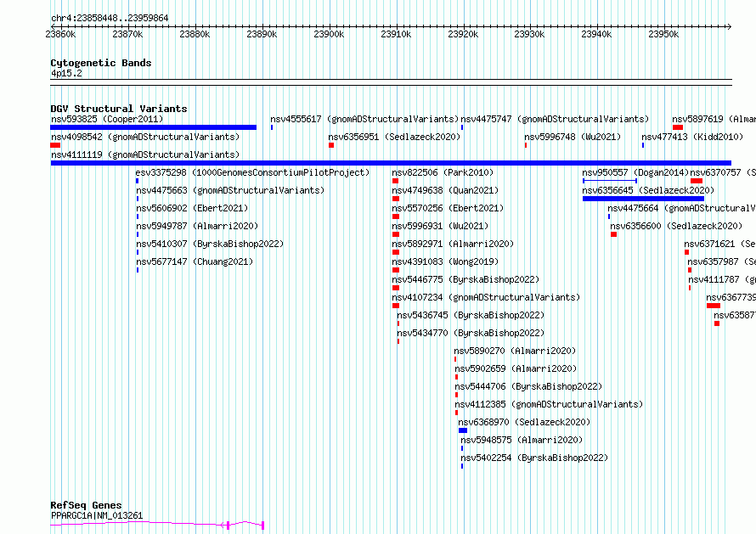Click the blue bar under nsv6356645
756x534 pixels.
point(643,199)
